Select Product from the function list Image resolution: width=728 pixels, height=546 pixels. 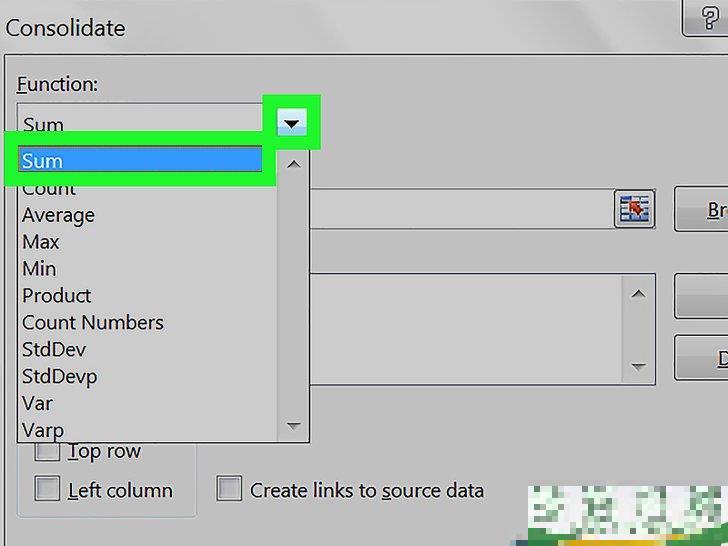click(x=56, y=296)
